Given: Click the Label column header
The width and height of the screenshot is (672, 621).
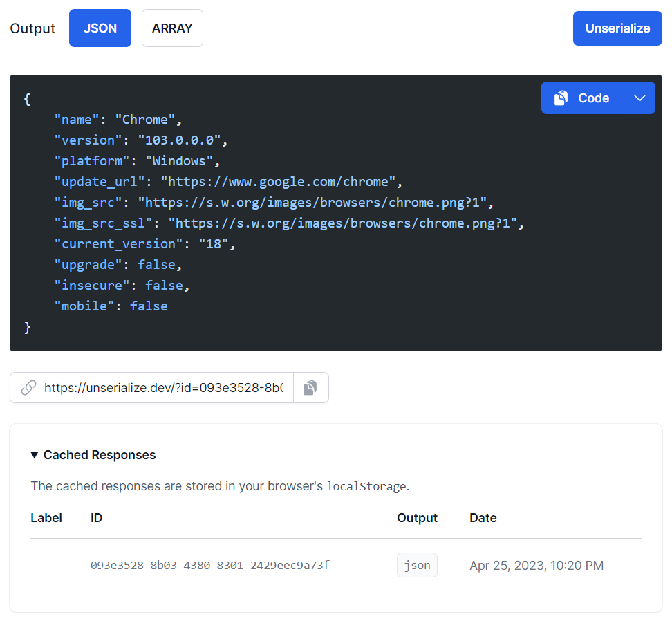Looking at the screenshot, I should coord(46,518).
